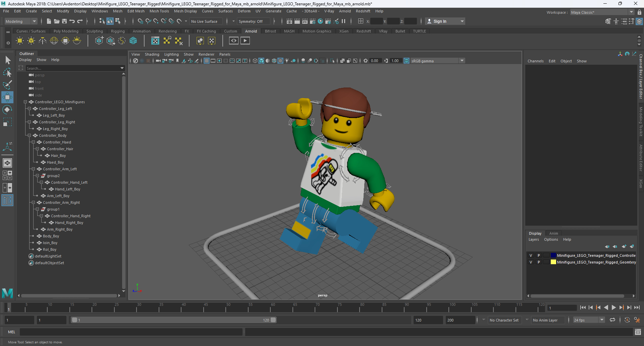Open sRGB gamma view transform dropdown
644x346 pixels.
[437, 61]
